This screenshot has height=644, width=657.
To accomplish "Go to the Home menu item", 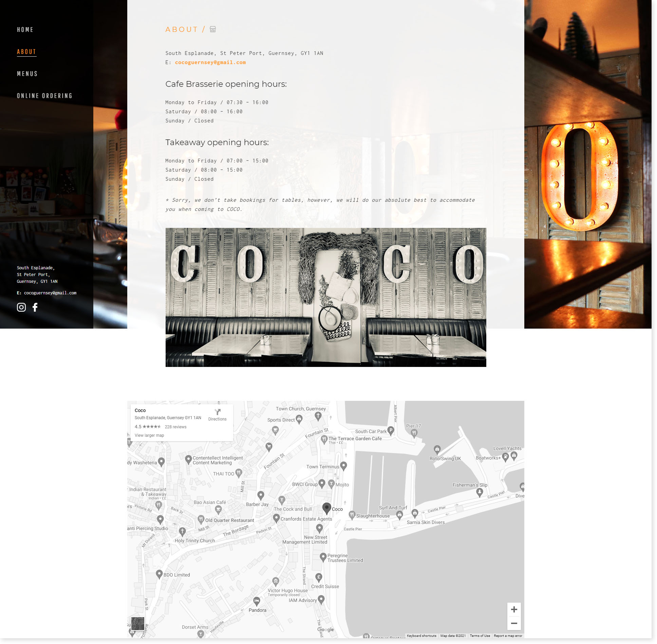I will [25, 30].
